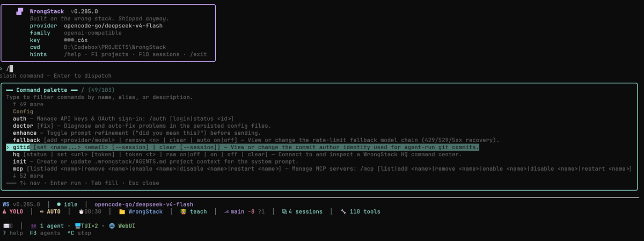Select the init command entry
The height and width of the screenshot is (241, 644).
(156, 162)
